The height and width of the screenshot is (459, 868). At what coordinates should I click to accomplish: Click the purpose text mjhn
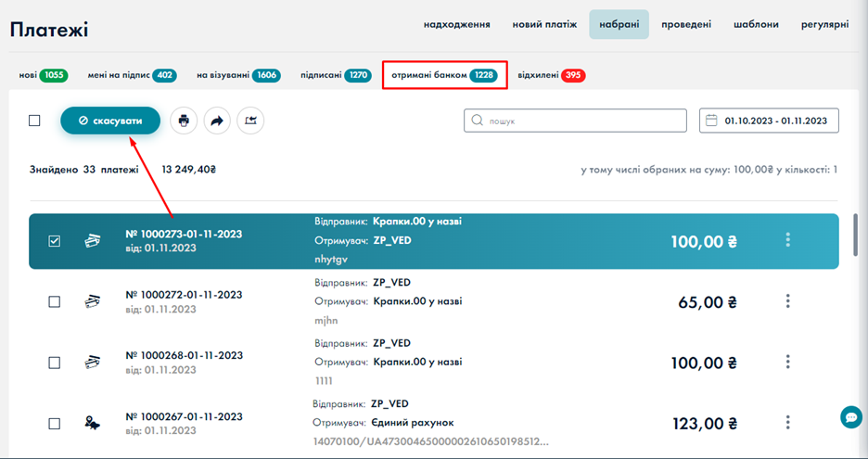[x=326, y=321]
